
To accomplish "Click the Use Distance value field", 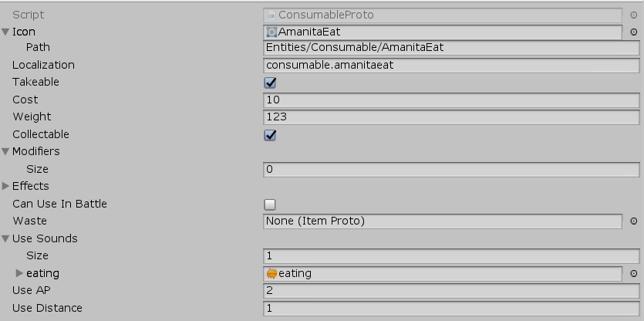I will [451, 309].
